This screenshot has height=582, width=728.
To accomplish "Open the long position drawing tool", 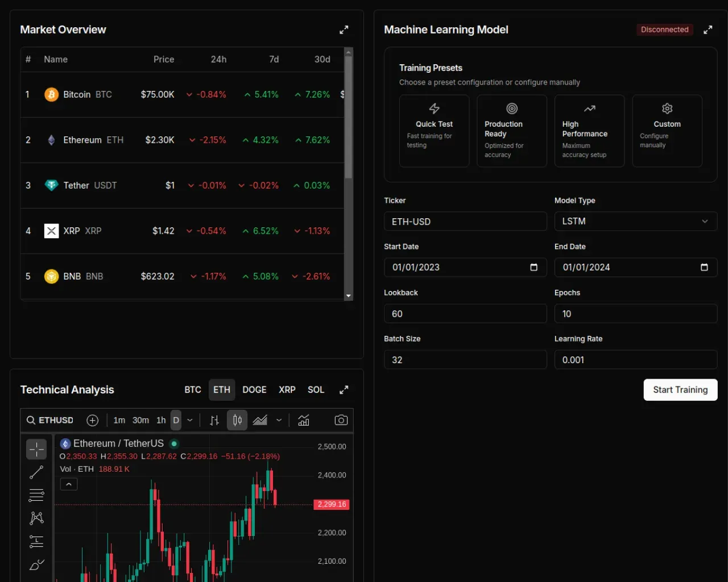I will [x=36, y=541].
